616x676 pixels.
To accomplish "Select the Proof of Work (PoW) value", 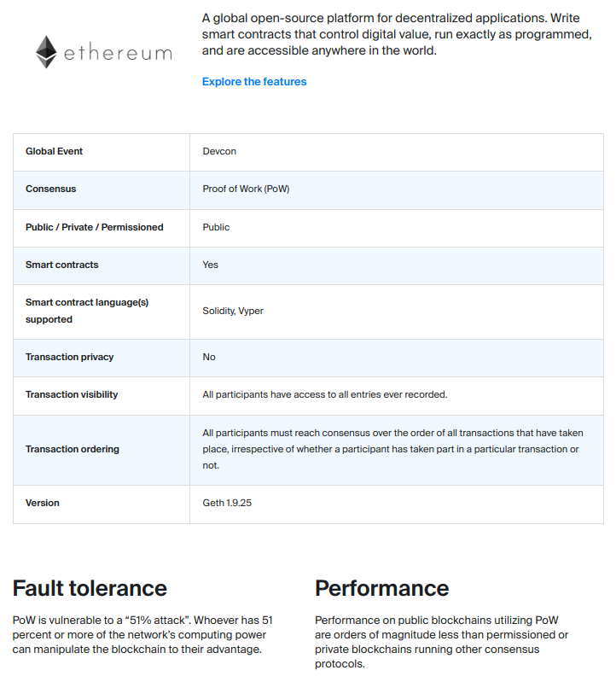I will [246, 189].
